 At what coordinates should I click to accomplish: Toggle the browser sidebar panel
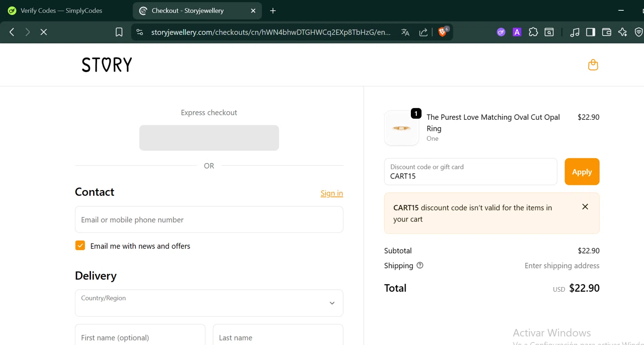[591, 32]
